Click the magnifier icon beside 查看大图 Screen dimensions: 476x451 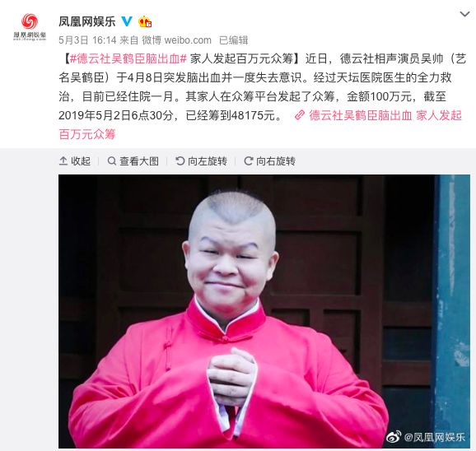click(x=112, y=161)
